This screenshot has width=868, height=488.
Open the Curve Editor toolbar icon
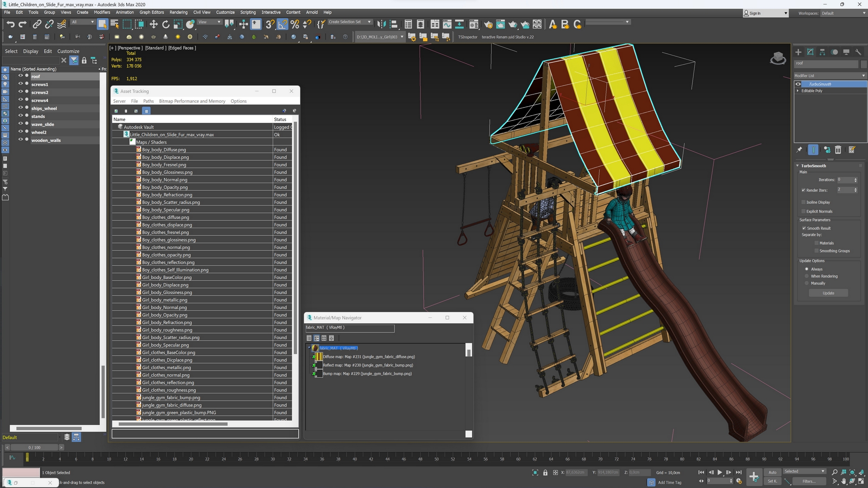tap(447, 24)
